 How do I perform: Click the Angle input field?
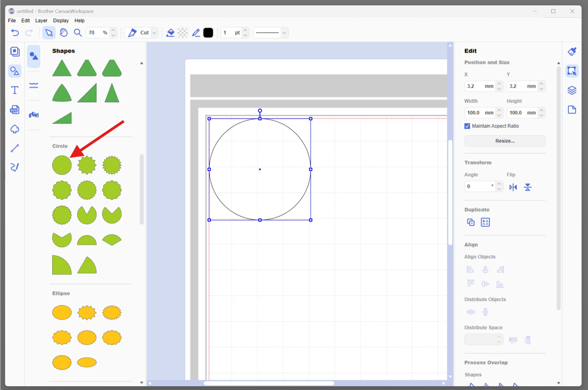(x=480, y=186)
